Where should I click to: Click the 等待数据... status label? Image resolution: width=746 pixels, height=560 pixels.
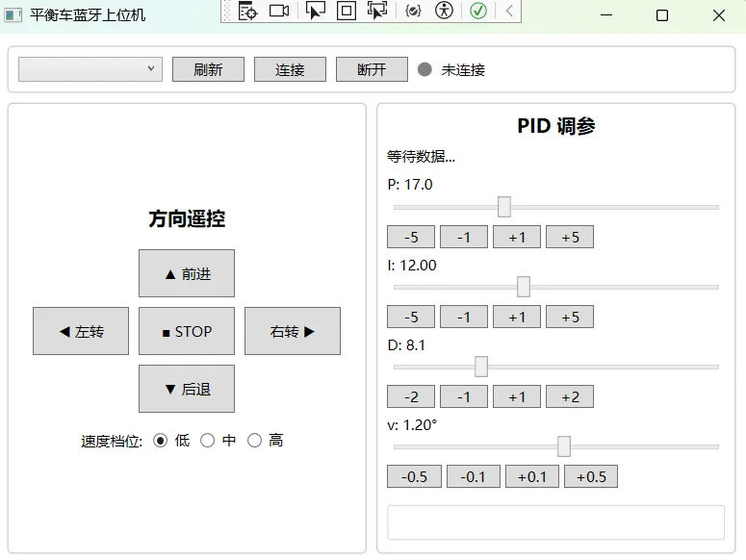click(421, 156)
